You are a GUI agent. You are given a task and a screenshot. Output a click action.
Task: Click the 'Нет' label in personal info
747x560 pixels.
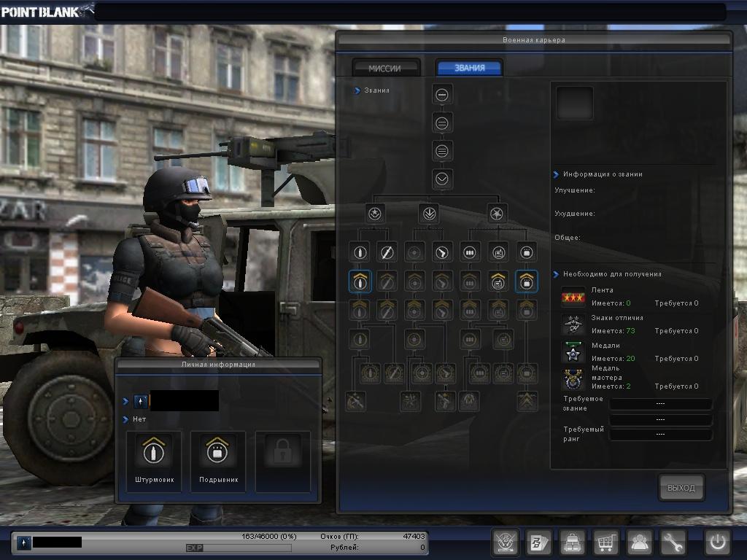[139, 419]
